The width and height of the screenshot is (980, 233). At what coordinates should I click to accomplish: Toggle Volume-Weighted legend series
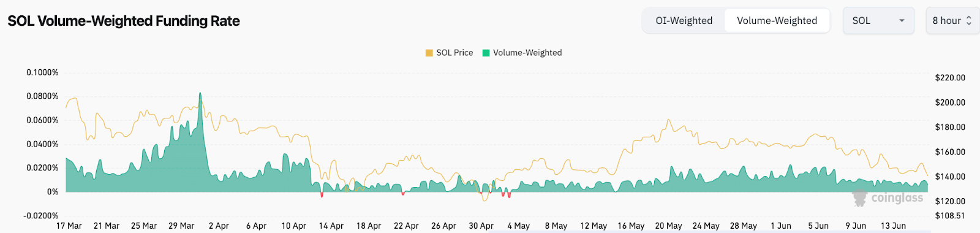(x=522, y=53)
